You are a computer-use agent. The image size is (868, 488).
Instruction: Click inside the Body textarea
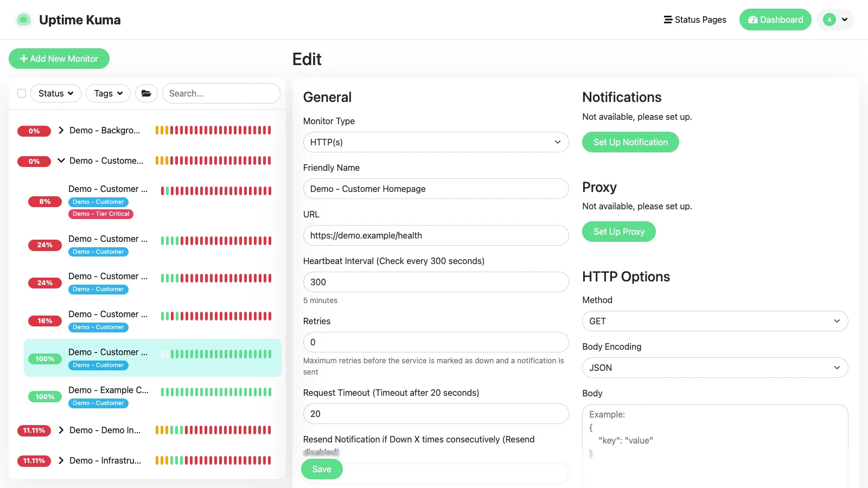tap(715, 446)
